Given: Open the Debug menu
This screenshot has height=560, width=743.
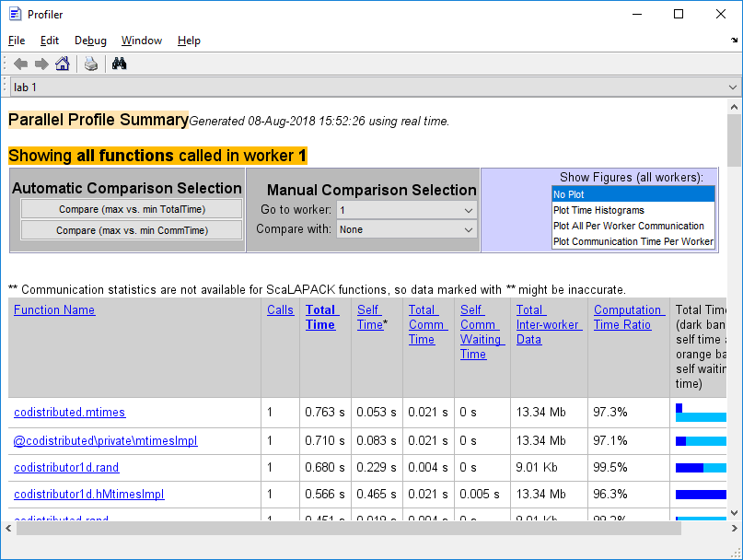Looking at the screenshot, I should tap(90, 41).
